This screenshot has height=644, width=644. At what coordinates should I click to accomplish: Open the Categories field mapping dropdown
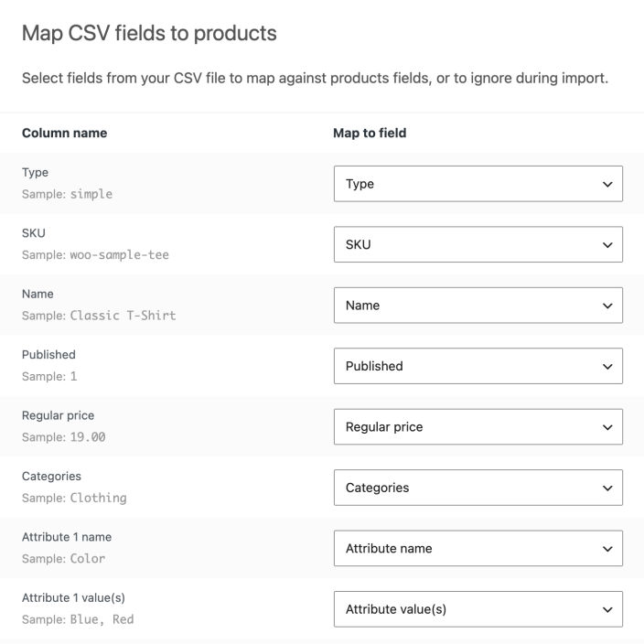(478, 488)
